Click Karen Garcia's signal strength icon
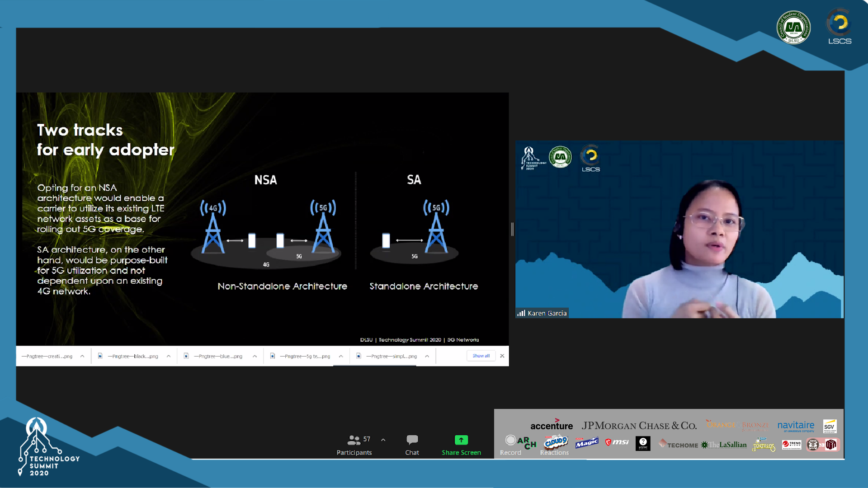 click(x=521, y=313)
